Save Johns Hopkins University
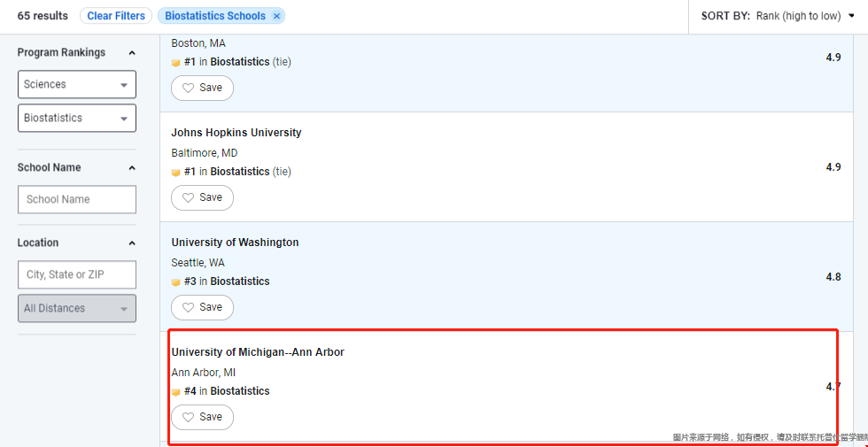 click(202, 197)
